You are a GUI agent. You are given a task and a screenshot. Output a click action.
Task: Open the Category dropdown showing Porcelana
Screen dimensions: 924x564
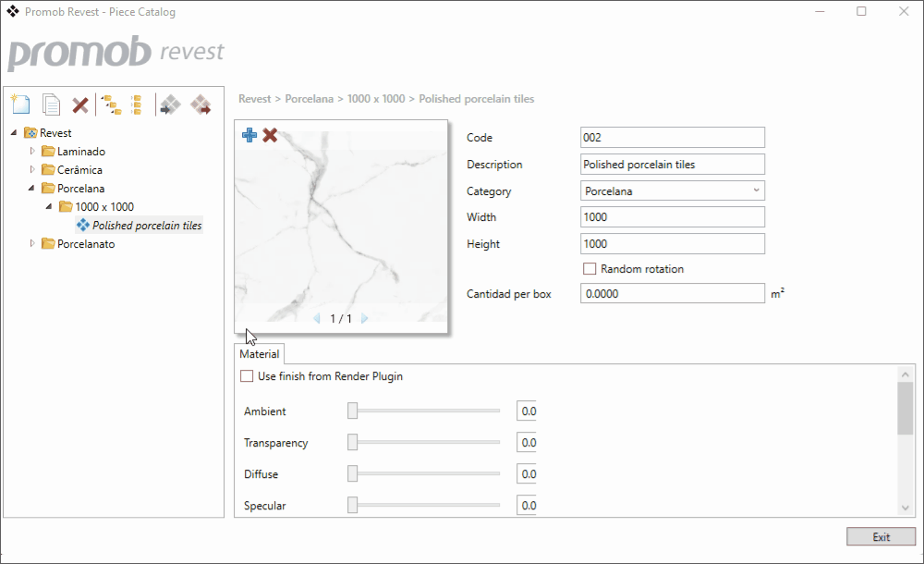pos(672,191)
